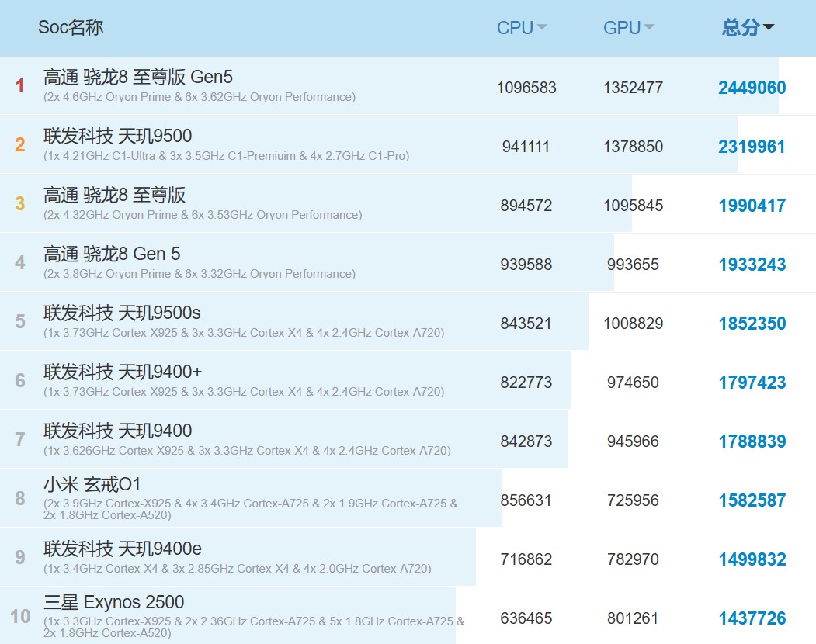The image size is (816, 644).
Task: Click rank 1 red number badge
Action: (20, 86)
